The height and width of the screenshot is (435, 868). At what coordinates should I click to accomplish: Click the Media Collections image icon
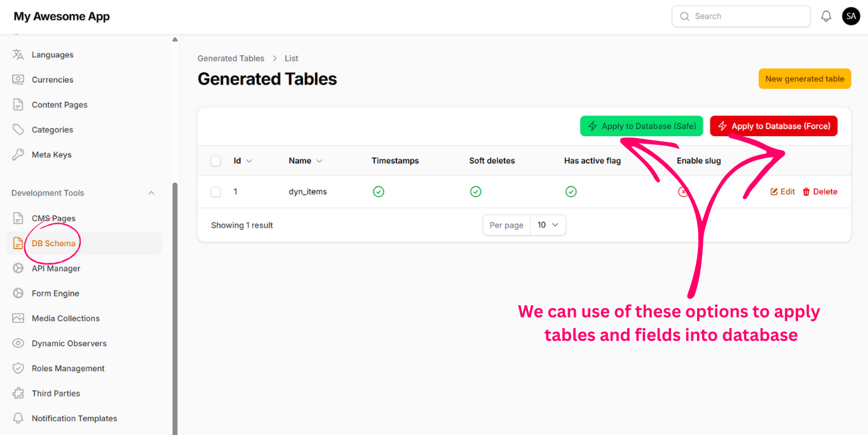click(18, 319)
